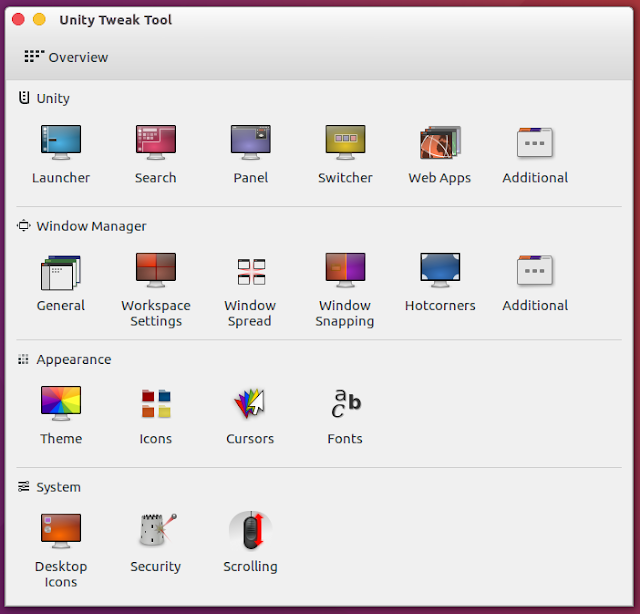
Task: Click the Appearance section heading
Action: coord(64,360)
